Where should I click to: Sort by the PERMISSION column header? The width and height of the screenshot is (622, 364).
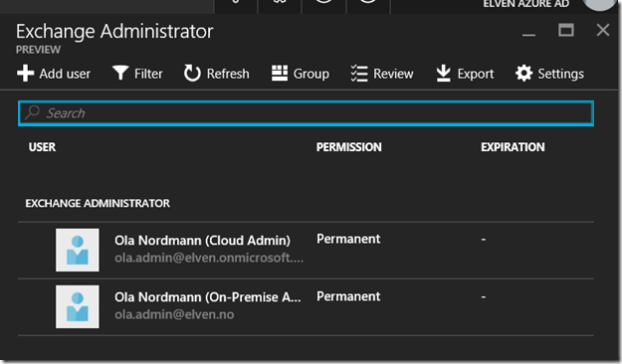point(349,147)
